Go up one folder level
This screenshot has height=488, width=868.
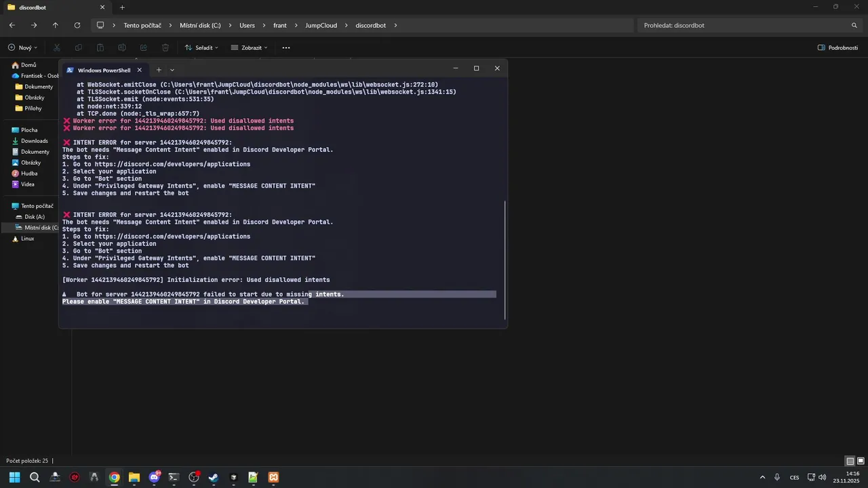pyautogui.click(x=56, y=25)
